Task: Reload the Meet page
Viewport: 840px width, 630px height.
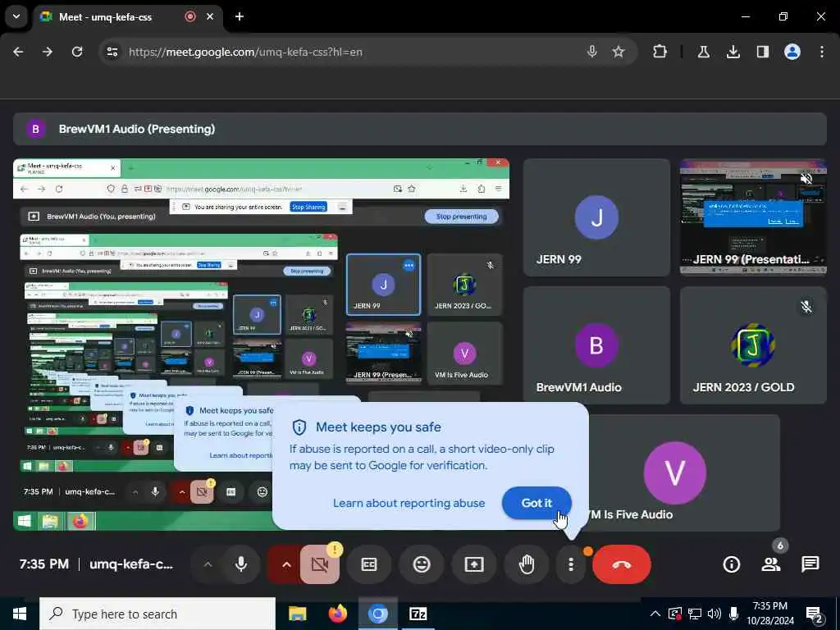Action: pyautogui.click(x=77, y=52)
